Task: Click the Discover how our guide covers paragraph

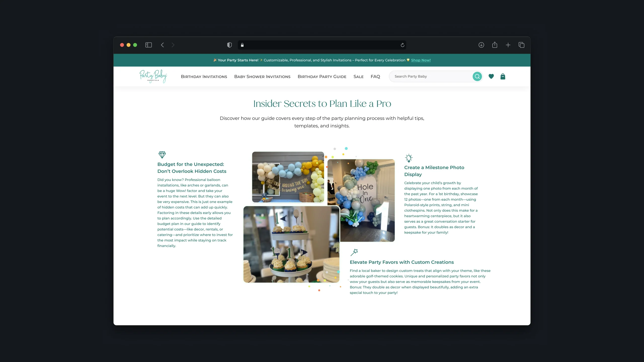Action: [322, 122]
